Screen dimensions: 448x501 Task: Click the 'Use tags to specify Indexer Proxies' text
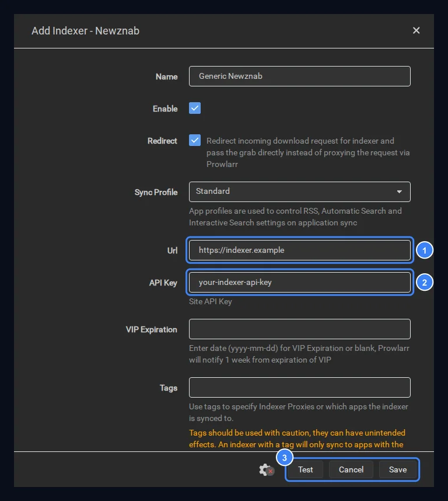pyautogui.click(x=298, y=412)
